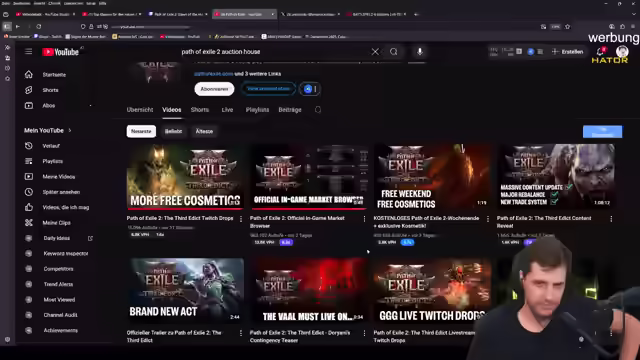
Task: Switch to the Playlists channel tab
Action: click(x=257, y=110)
